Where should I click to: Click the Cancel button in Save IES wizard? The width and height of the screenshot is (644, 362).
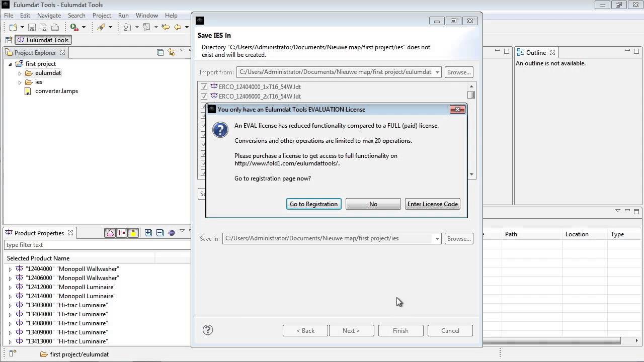tap(450, 330)
